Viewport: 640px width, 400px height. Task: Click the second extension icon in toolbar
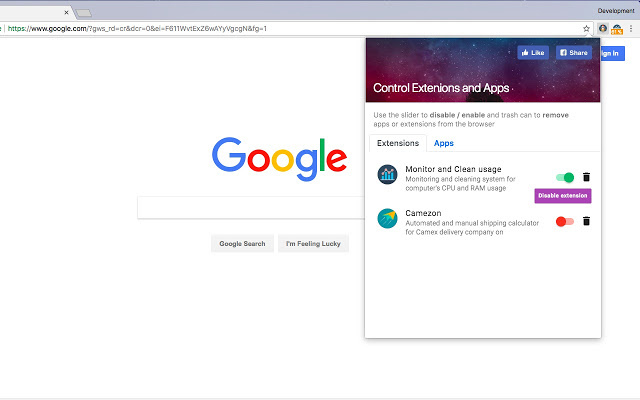pyautogui.click(x=617, y=28)
